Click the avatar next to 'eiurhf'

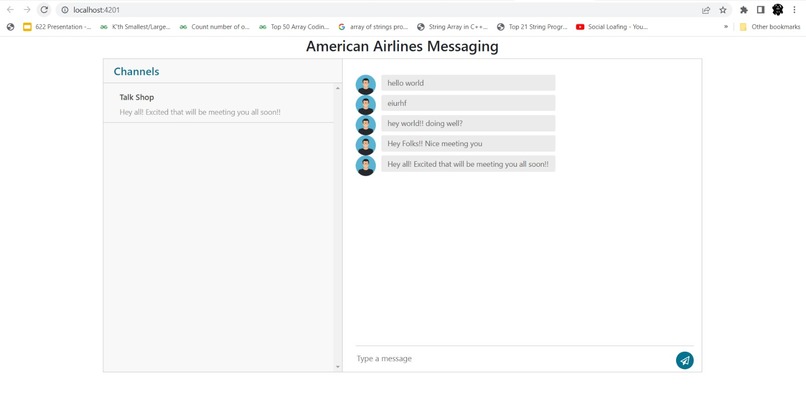point(365,105)
